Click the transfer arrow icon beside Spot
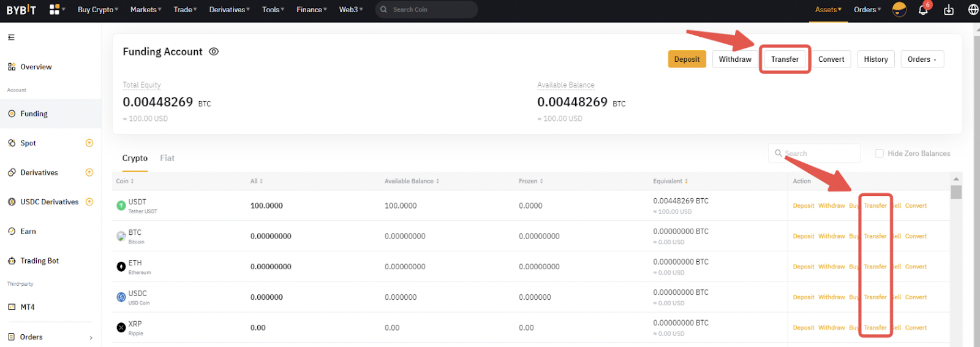Viewport: 980px width, 347px height. [x=89, y=143]
